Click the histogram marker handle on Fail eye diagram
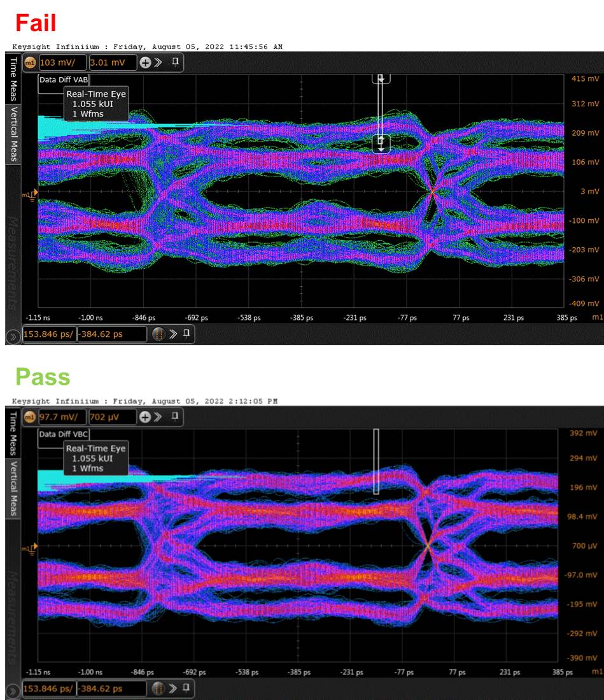 (381, 143)
